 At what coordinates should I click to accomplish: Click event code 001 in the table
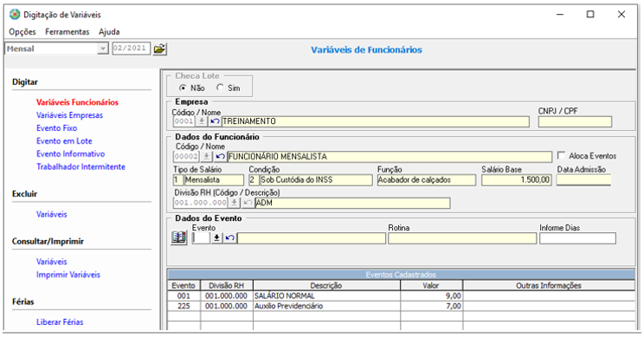[x=184, y=296]
